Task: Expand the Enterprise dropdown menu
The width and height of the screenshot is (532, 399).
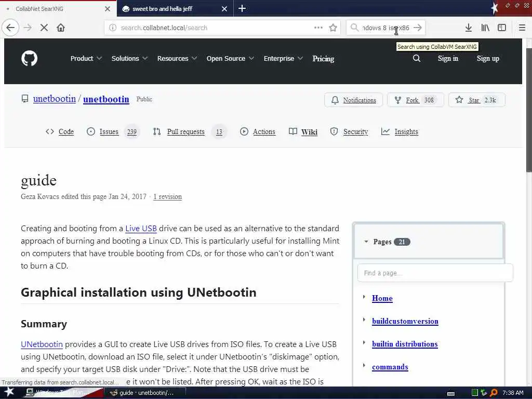Action: [x=283, y=58]
